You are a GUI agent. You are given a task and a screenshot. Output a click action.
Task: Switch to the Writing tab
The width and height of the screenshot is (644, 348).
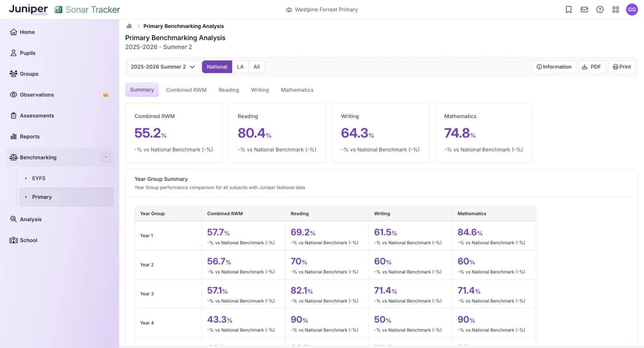[x=260, y=90]
